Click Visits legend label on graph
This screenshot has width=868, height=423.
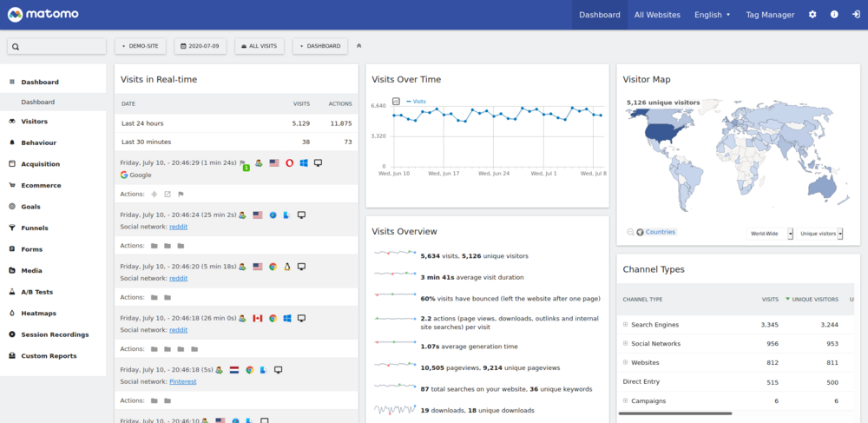[419, 102]
